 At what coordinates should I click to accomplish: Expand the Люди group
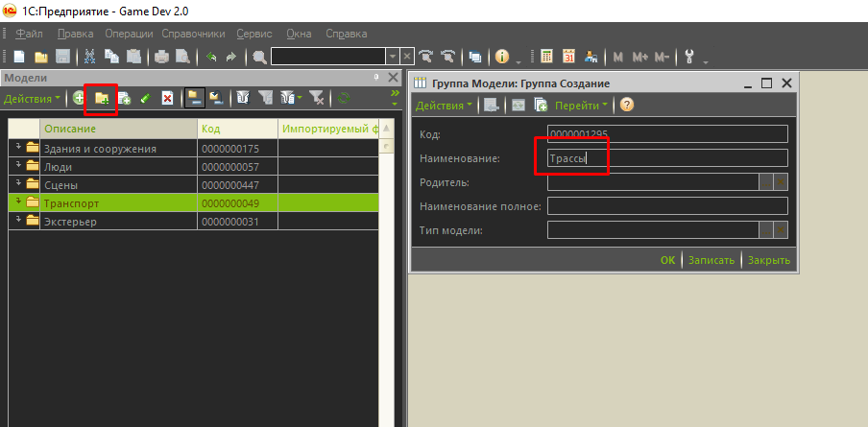17,165
